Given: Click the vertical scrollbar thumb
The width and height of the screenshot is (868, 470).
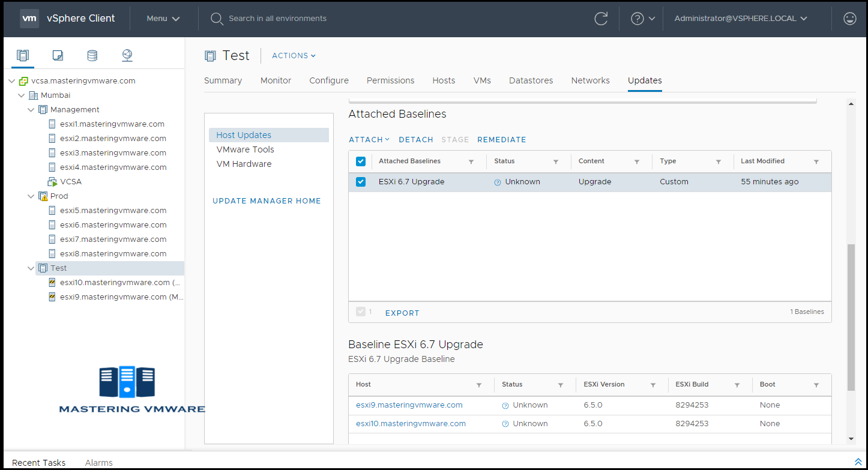Looking at the screenshot, I should click(851, 318).
